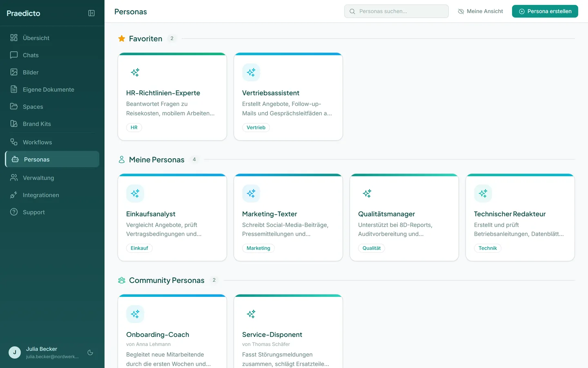Click the Persona erstellen button
Viewport: 588px width, 368px height.
coord(545,11)
